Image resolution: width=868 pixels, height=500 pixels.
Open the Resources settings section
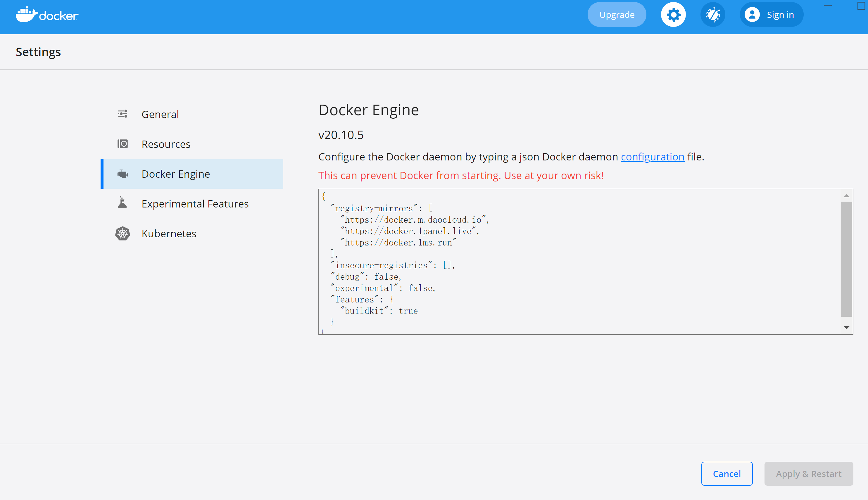point(192,144)
